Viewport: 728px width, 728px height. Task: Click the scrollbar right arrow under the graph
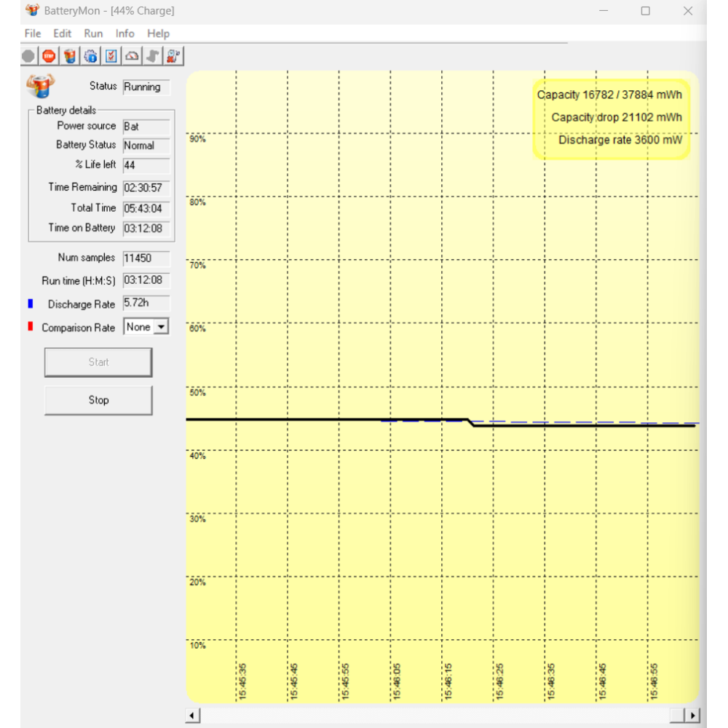click(x=692, y=715)
